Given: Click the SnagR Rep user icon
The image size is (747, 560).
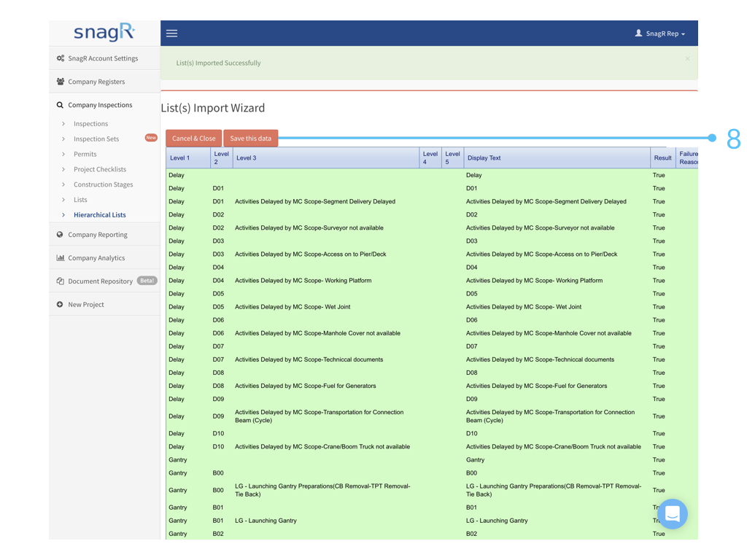Looking at the screenshot, I should point(638,34).
